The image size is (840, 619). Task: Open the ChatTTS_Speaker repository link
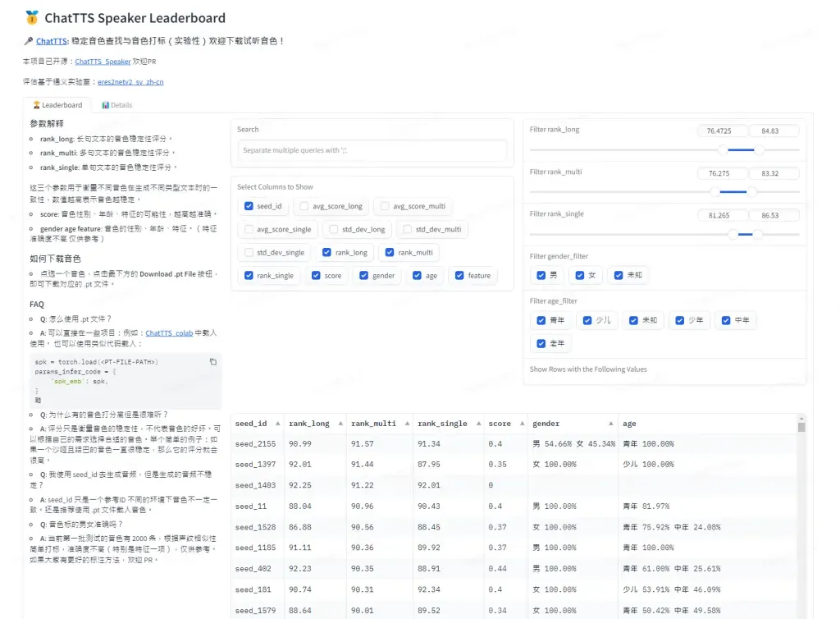coord(103,61)
